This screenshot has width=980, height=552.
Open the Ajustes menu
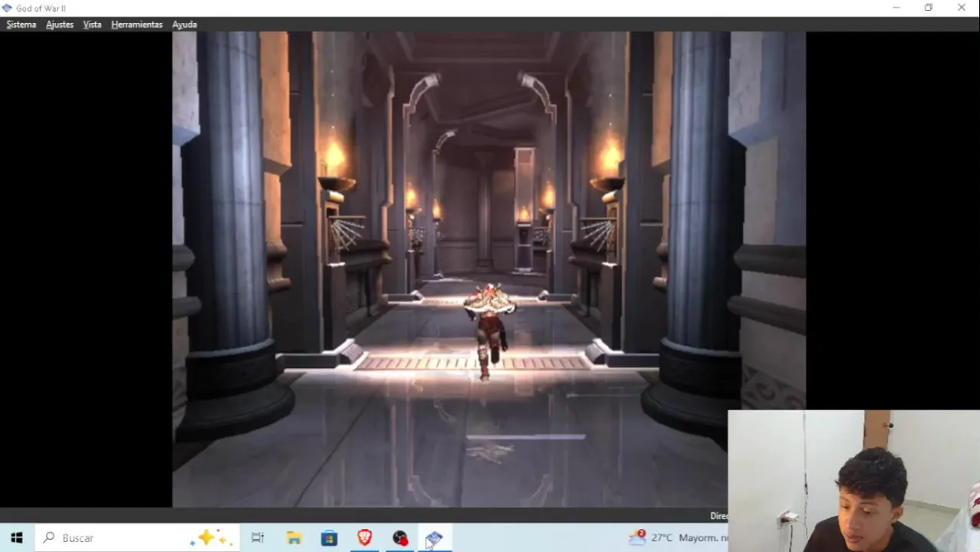(x=60, y=25)
